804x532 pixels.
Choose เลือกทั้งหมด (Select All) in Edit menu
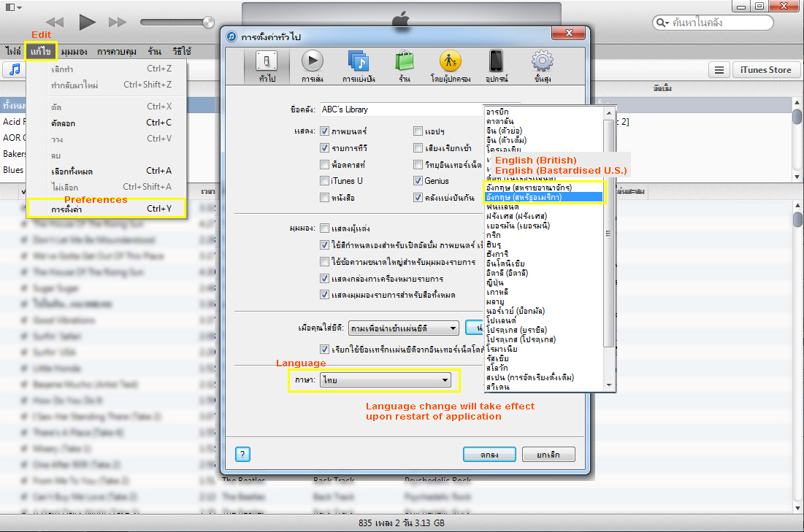107,171
